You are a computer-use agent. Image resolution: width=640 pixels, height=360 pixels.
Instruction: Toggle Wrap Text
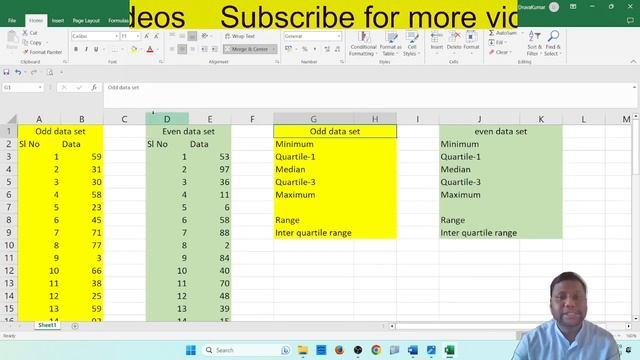point(240,36)
